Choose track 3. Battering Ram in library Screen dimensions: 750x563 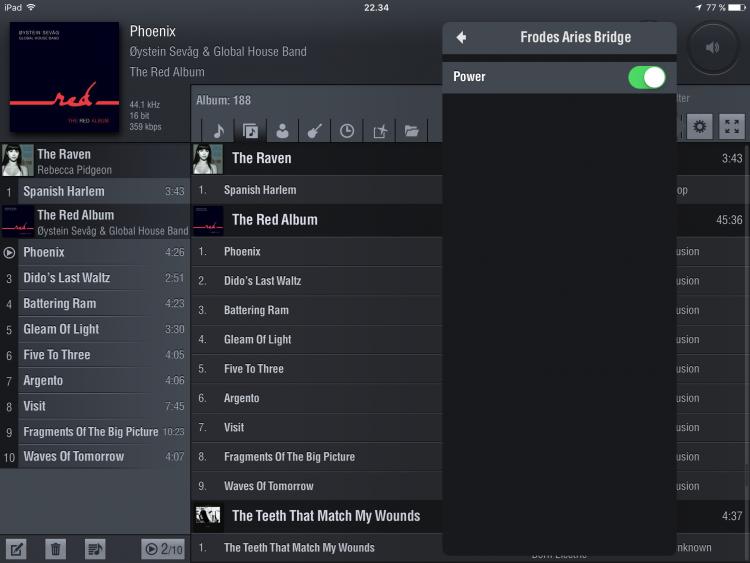[x=317, y=310]
